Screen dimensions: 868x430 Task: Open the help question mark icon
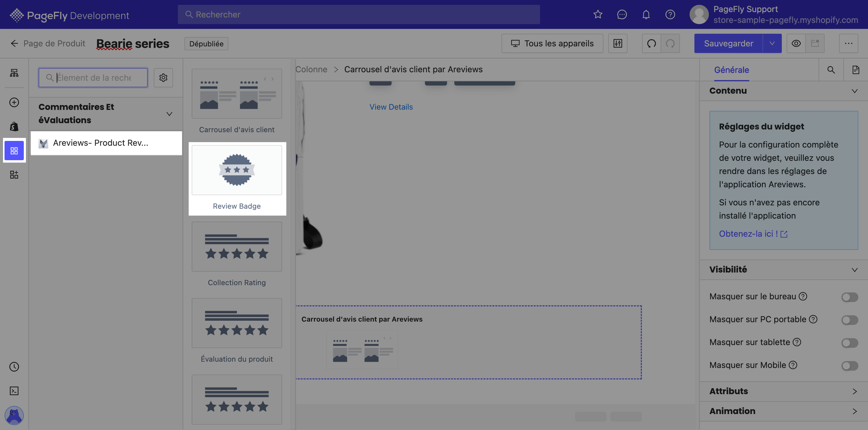point(670,14)
